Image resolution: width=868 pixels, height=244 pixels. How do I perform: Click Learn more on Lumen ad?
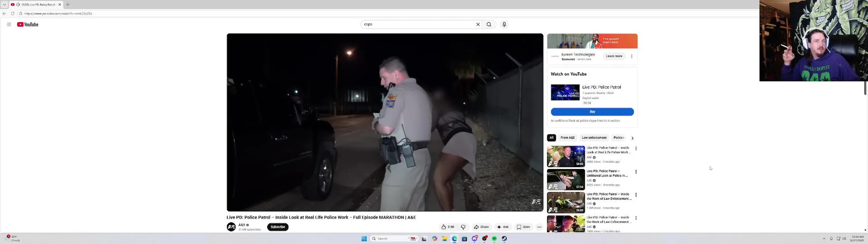614,56
